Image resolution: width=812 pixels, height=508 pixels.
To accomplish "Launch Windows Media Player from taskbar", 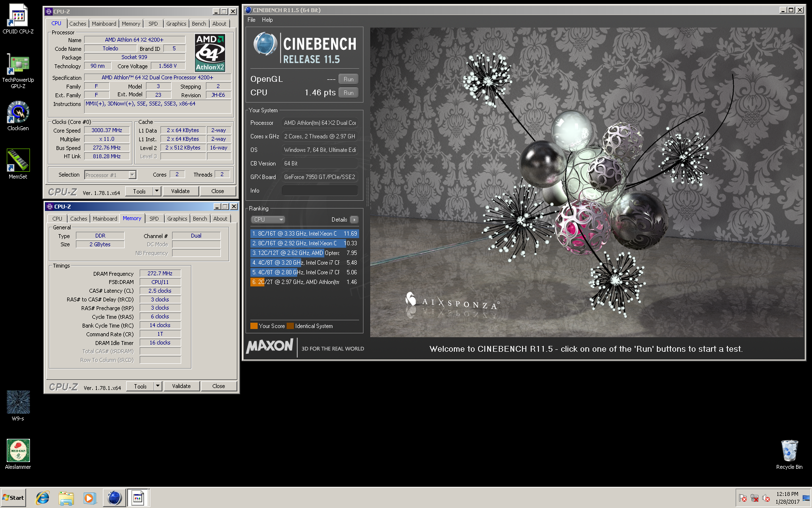I will (x=90, y=498).
